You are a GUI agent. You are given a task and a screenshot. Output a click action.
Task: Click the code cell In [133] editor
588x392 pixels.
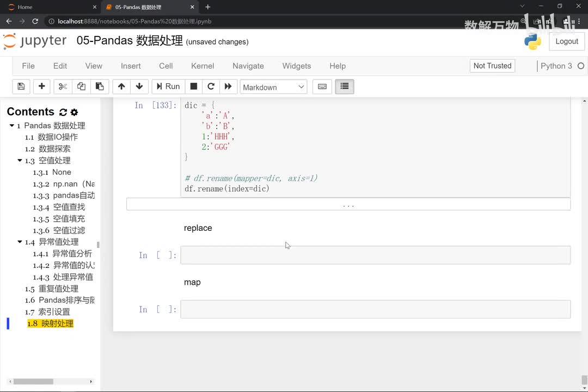(x=375, y=147)
